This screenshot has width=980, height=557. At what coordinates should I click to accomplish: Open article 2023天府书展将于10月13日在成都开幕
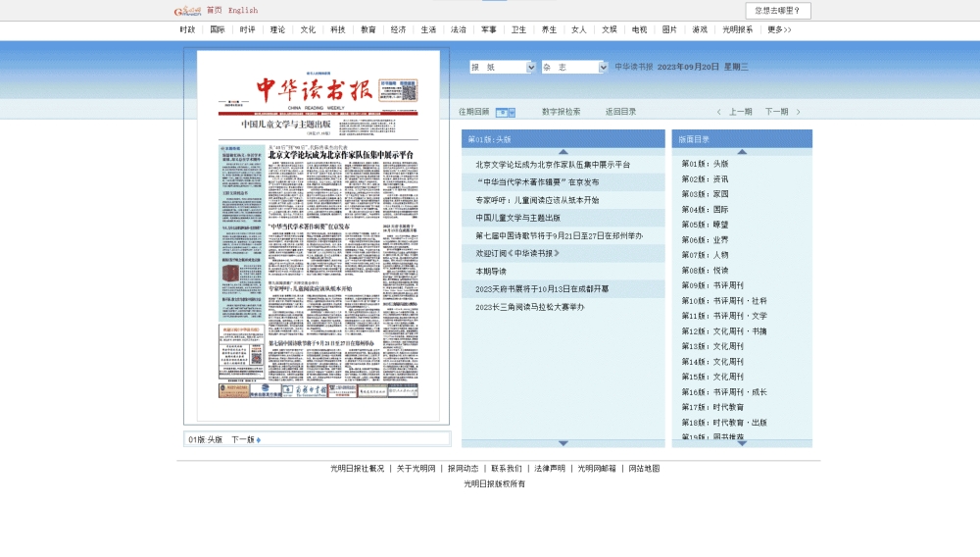pyautogui.click(x=542, y=289)
